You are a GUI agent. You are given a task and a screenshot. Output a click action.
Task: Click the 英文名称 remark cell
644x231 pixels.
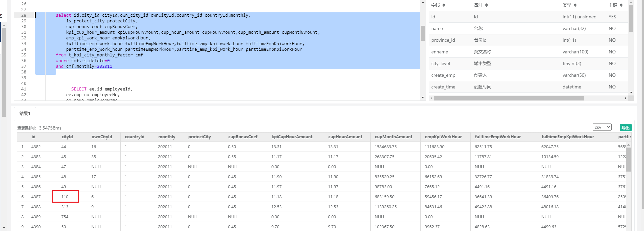tap(482, 52)
